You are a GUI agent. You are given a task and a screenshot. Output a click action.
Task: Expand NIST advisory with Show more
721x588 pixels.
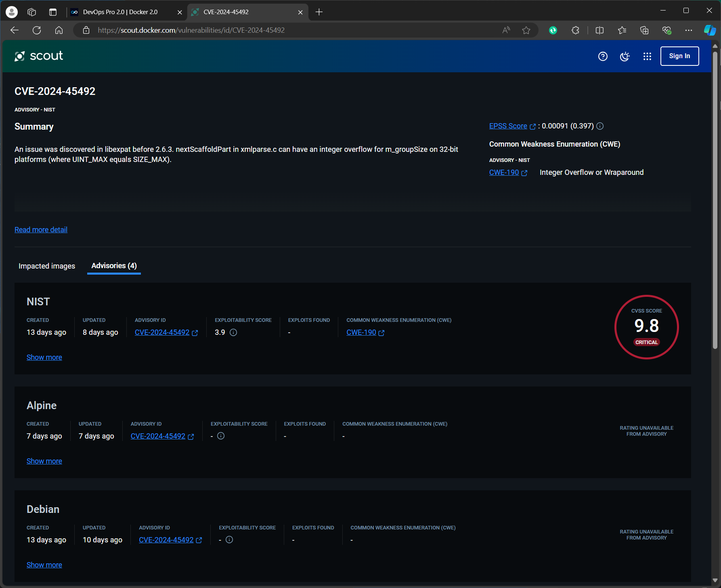click(44, 357)
